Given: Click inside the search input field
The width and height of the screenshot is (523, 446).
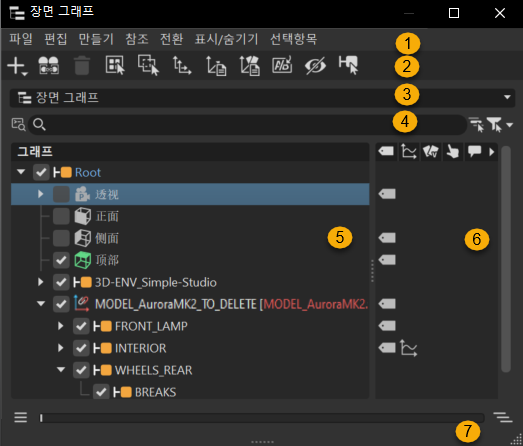Looking at the screenshot, I should tap(247, 124).
